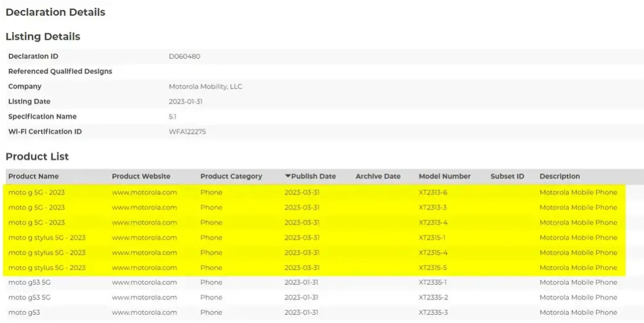Open www.motorola.com link in XT2313-3 row

coord(144,207)
